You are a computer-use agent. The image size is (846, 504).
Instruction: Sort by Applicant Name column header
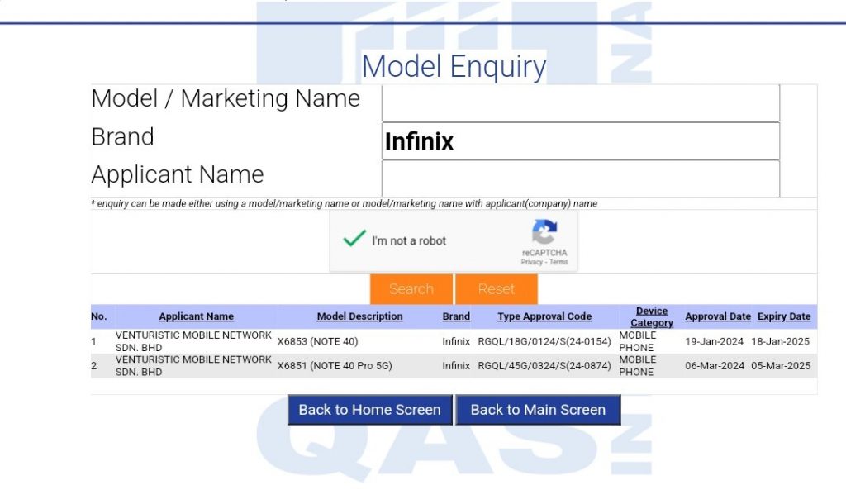[197, 316]
